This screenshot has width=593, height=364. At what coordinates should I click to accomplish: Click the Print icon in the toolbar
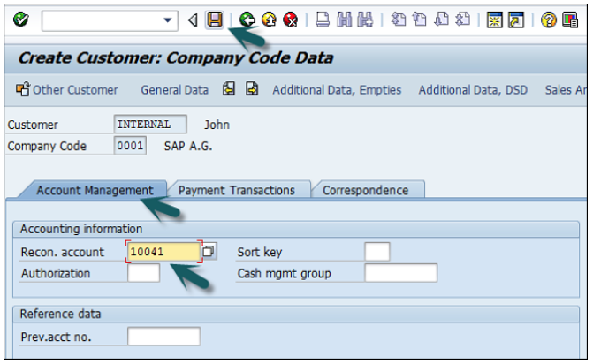click(x=323, y=19)
